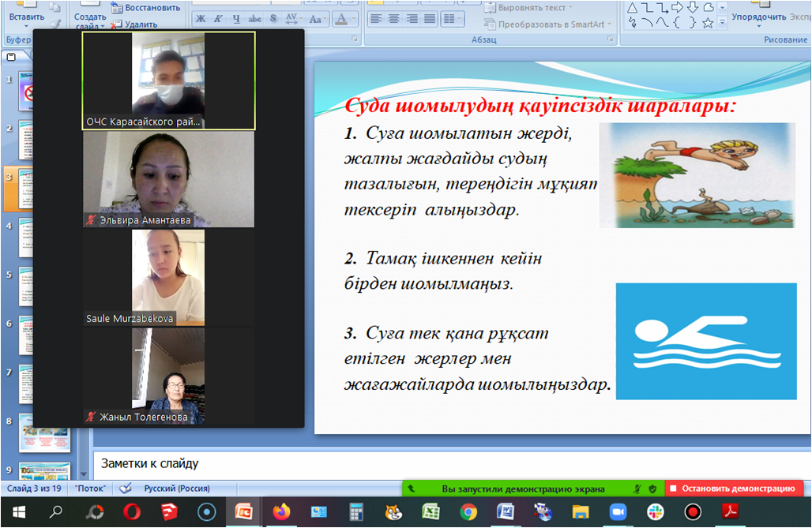Open the Calculator taskbar icon
812x528 pixels.
[x=356, y=512]
